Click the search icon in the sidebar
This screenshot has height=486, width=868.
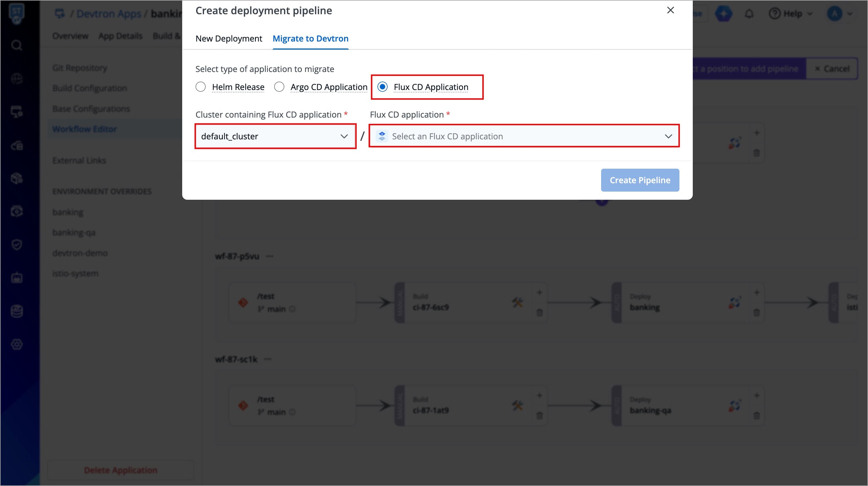point(17,45)
